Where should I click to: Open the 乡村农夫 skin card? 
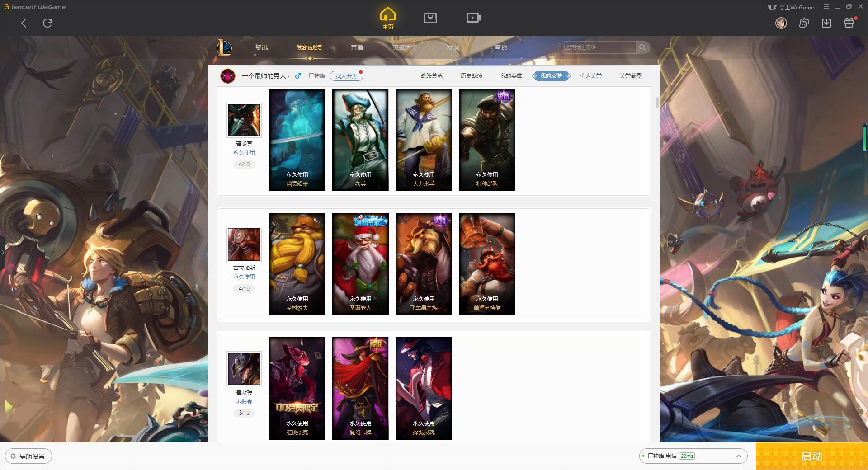pos(297,264)
